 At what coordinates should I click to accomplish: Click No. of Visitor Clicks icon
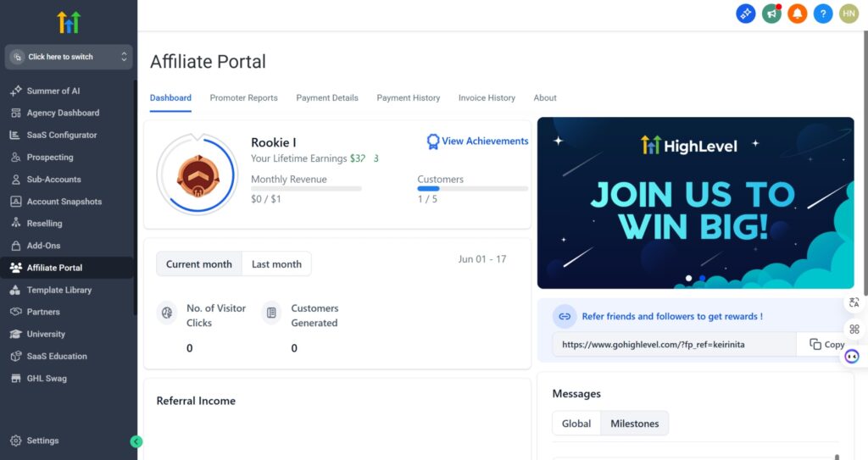tap(167, 313)
